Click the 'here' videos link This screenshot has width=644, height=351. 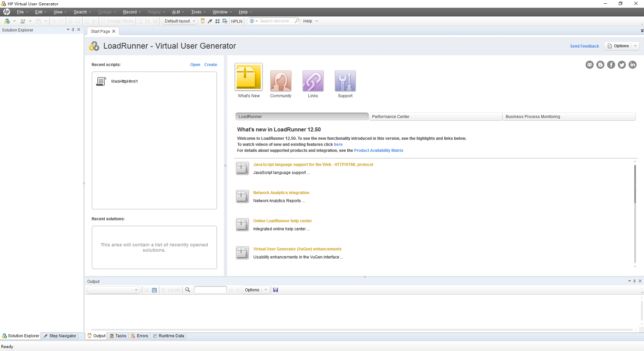click(x=338, y=144)
